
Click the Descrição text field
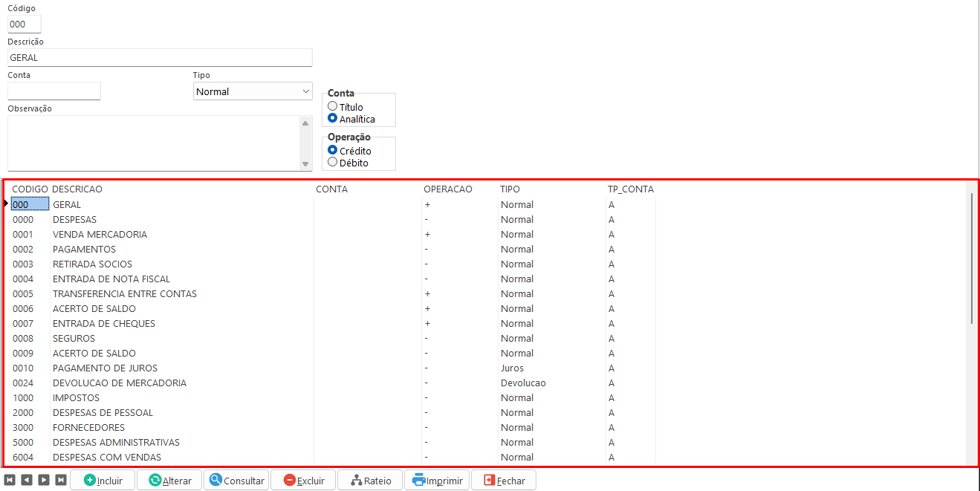coord(160,58)
